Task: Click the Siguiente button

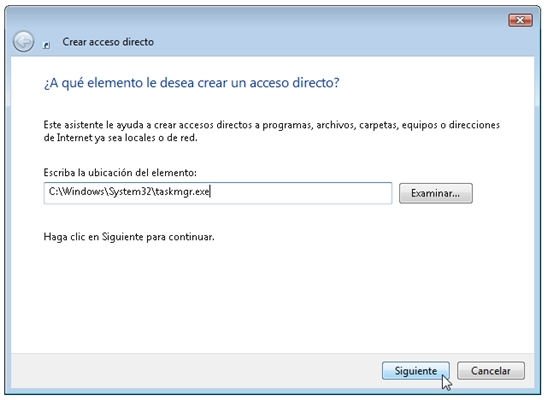Action: (415, 371)
